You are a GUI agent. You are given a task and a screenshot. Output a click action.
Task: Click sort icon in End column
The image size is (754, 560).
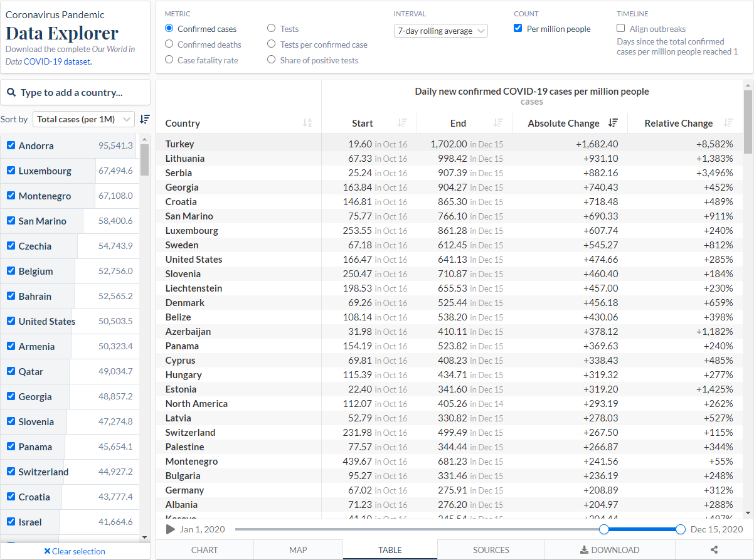click(498, 123)
